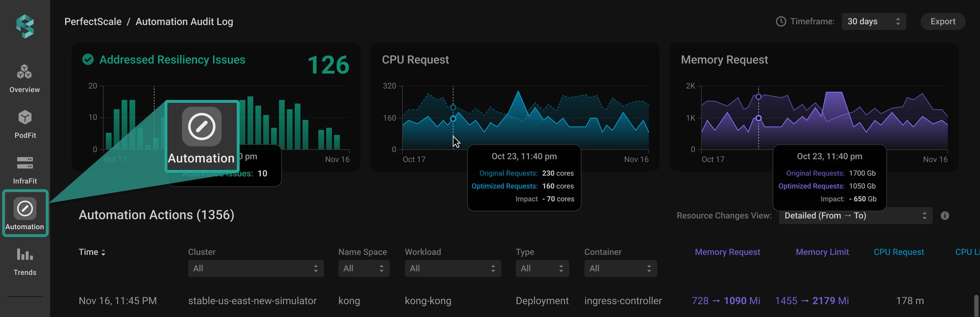Image resolution: width=980 pixels, height=317 pixels.
Task: Expand the Workload filter dropdown
Action: [x=453, y=269]
